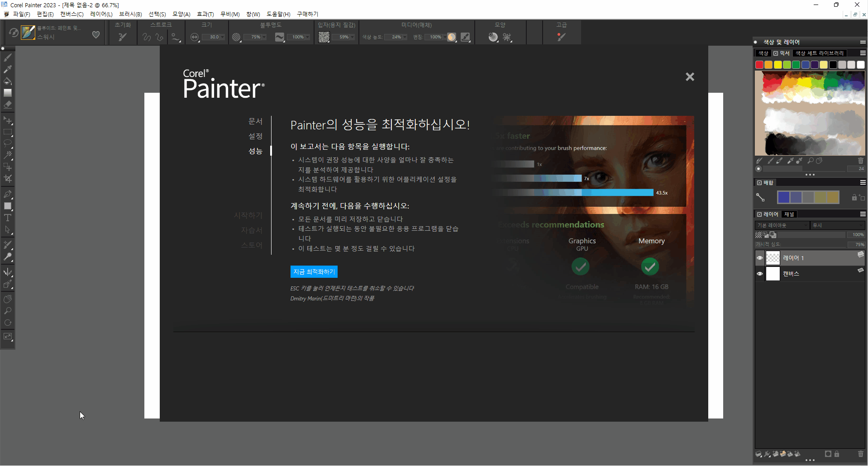Image resolution: width=868 pixels, height=466 pixels.
Task: Toggle the dirty brush mode icon in Mixer
Action: 759,161
